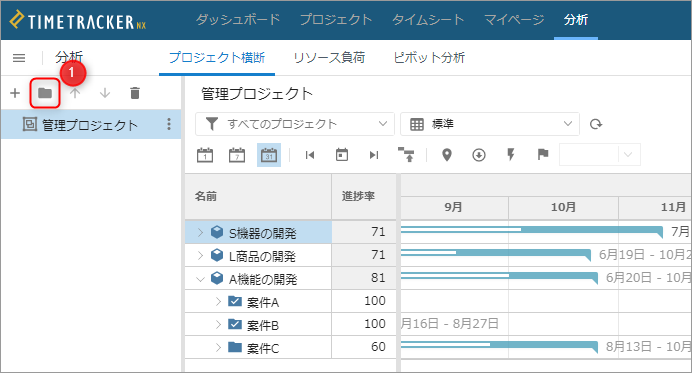Open the hamburger menu beside 分析
Image resolution: width=692 pixels, height=373 pixels.
pyautogui.click(x=19, y=58)
